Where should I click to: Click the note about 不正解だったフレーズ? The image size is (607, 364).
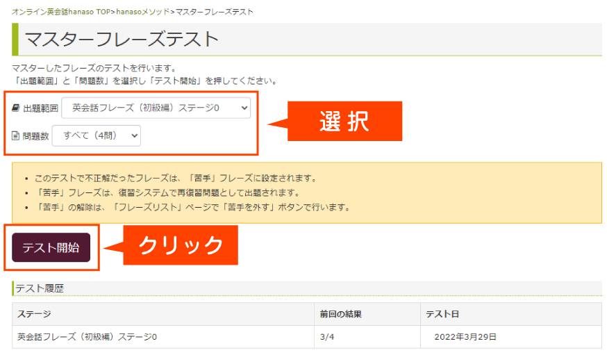[x=176, y=178]
